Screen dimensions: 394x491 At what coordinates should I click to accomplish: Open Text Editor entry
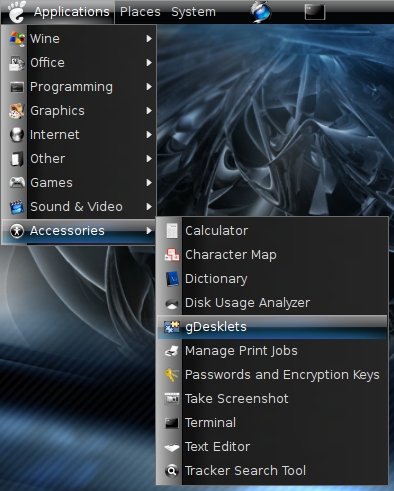(272, 447)
